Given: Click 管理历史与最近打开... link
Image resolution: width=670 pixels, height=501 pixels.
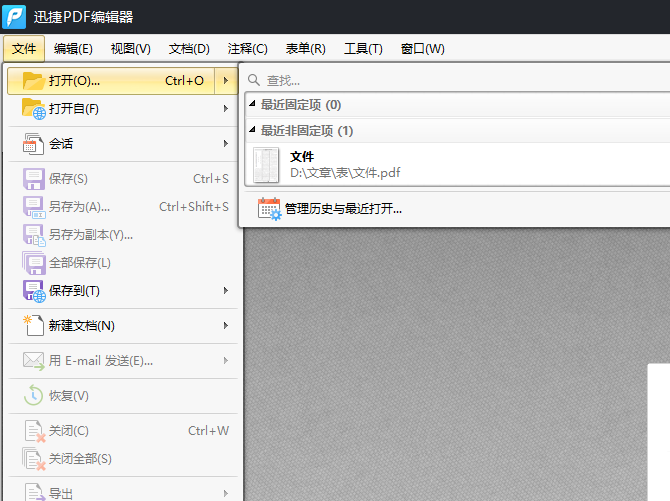Looking at the screenshot, I should (343, 209).
